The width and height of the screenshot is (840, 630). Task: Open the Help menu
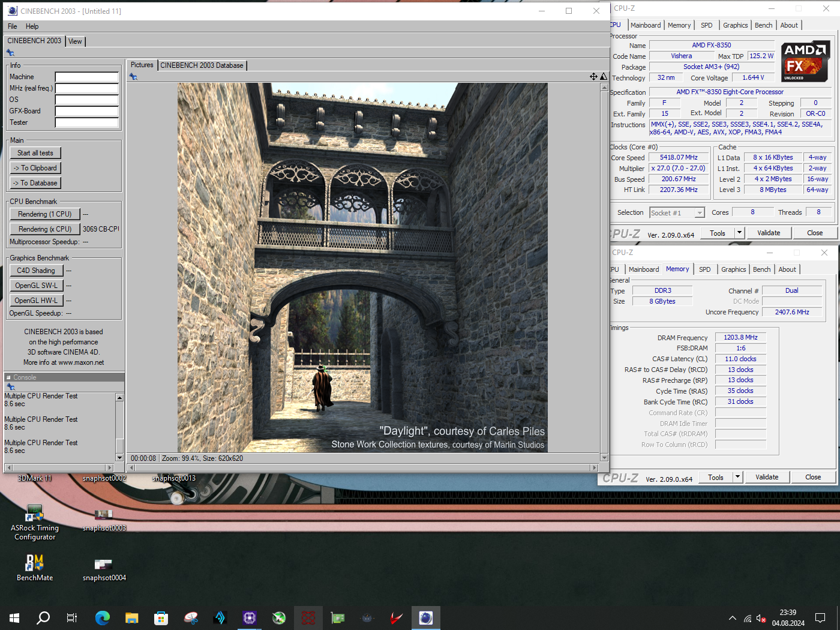(32, 26)
